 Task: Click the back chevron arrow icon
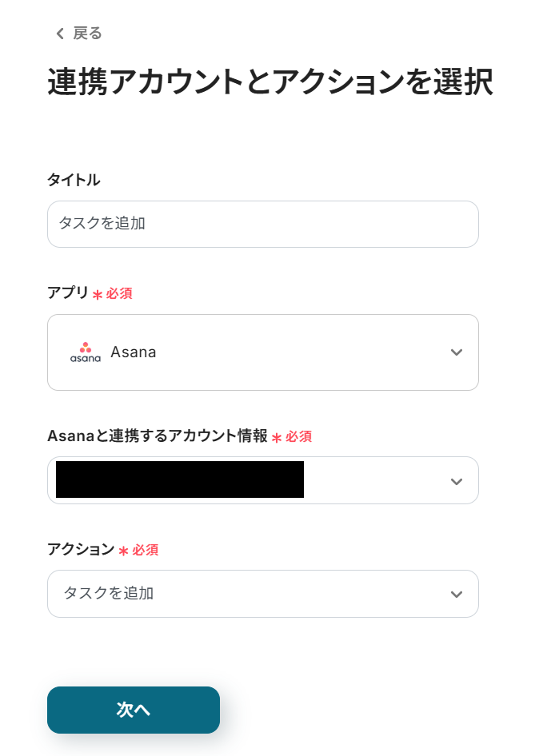pyautogui.click(x=59, y=34)
